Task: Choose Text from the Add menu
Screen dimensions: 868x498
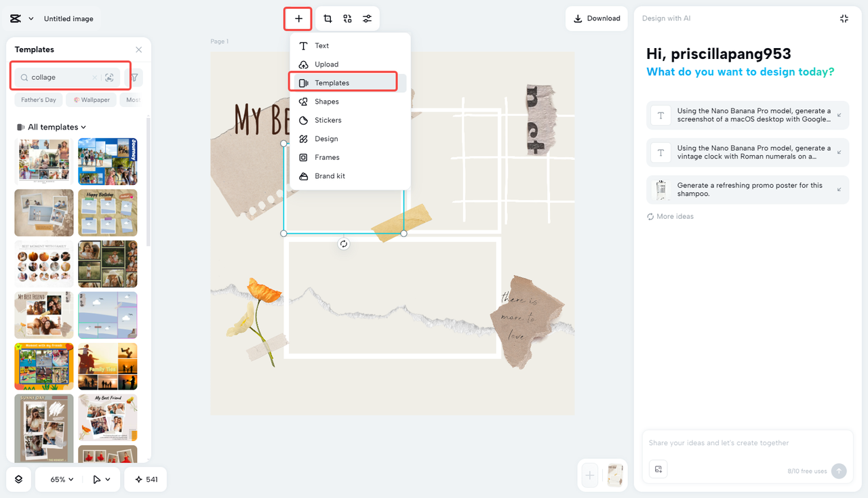Action: (350, 46)
